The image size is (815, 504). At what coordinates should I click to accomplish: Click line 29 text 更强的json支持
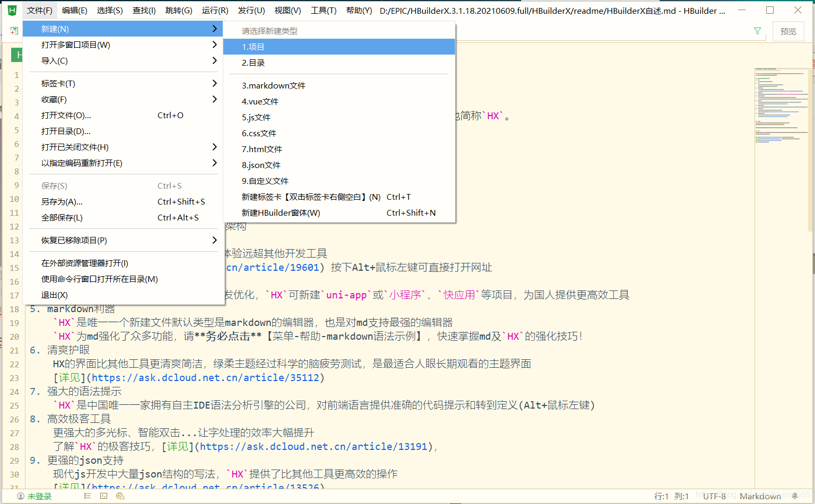(x=85, y=460)
